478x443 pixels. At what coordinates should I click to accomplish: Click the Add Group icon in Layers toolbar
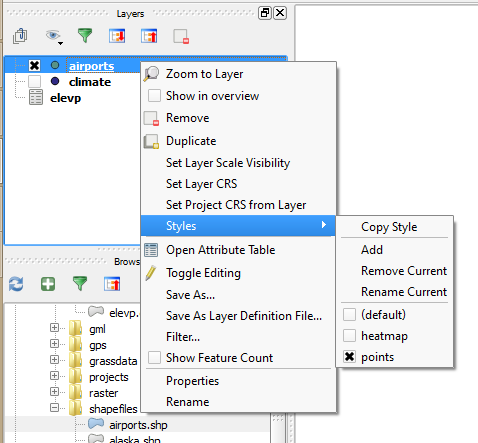click(20, 36)
